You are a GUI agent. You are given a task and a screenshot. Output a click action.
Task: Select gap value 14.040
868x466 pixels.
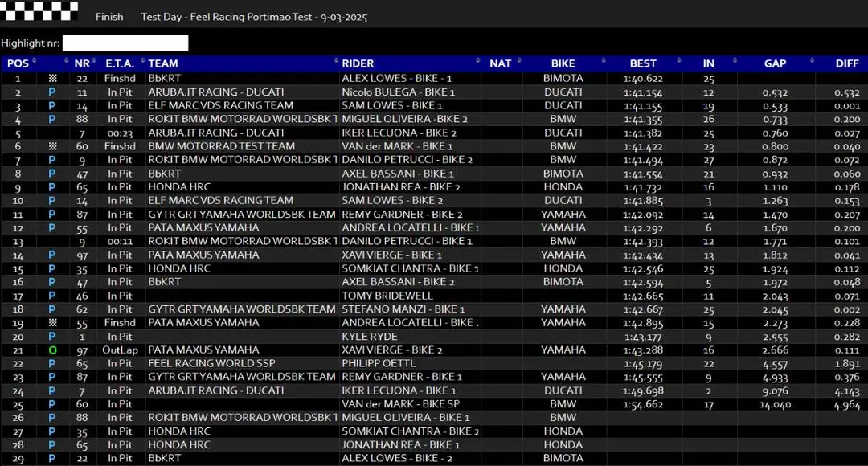coord(775,405)
